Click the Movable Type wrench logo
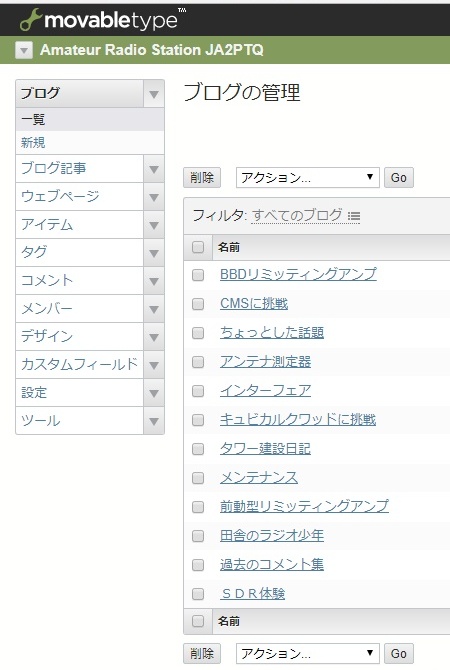The image size is (450, 670). coord(32,20)
